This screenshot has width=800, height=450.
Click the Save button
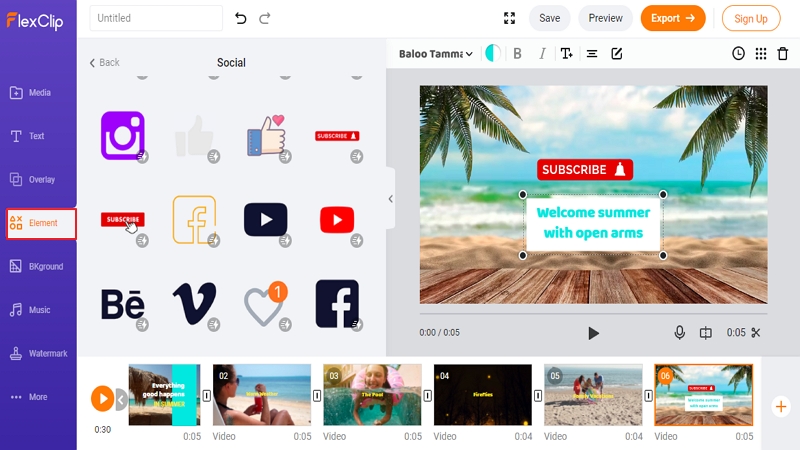click(549, 18)
